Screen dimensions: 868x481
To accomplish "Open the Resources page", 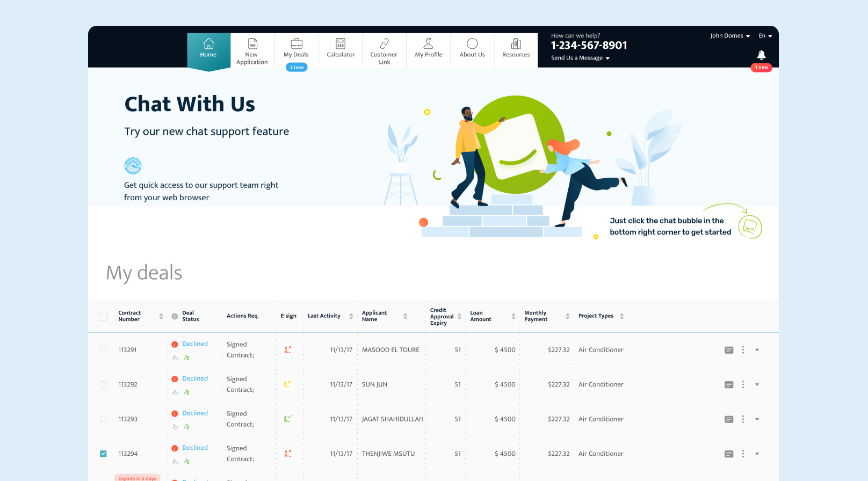I will (x=516, y=48).
